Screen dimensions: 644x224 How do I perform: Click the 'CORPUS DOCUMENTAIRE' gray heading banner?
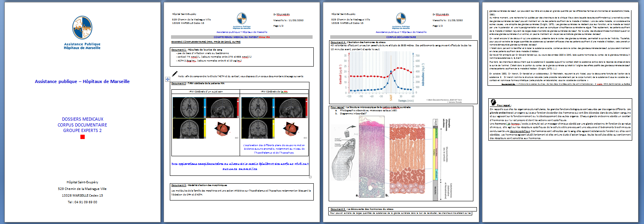(401, 37)
